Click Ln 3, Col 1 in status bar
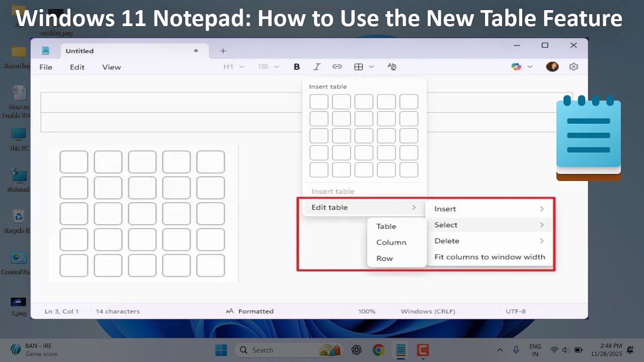 pyautogui.click(x=61, y=311)
